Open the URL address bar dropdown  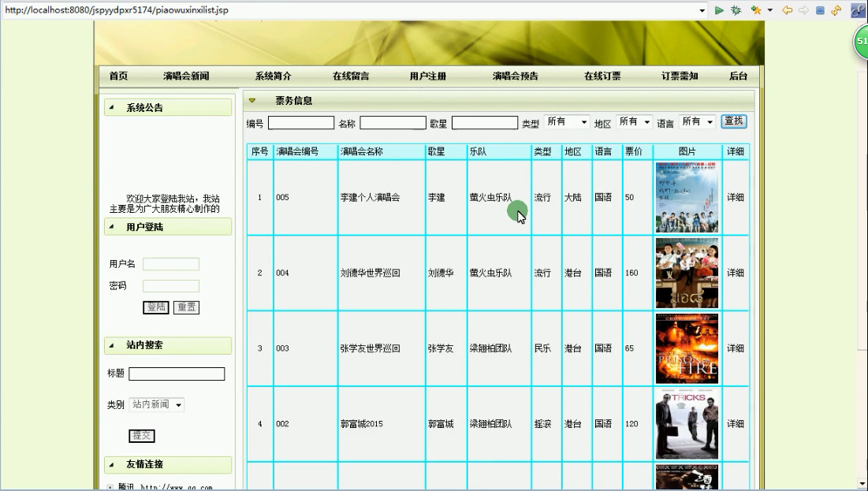tap(702, 10)
